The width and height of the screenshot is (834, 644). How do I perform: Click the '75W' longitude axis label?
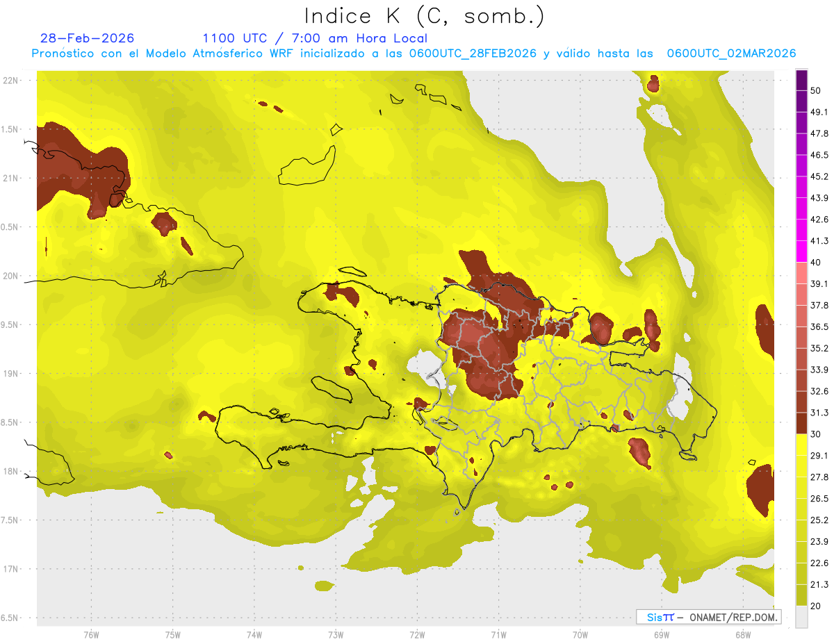point(172,635)
